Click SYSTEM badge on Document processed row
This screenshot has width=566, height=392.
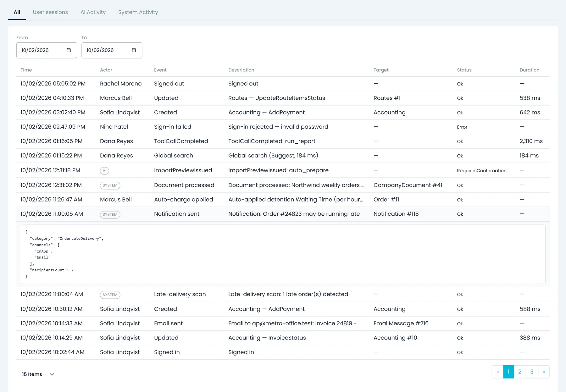tap(110, 185)
